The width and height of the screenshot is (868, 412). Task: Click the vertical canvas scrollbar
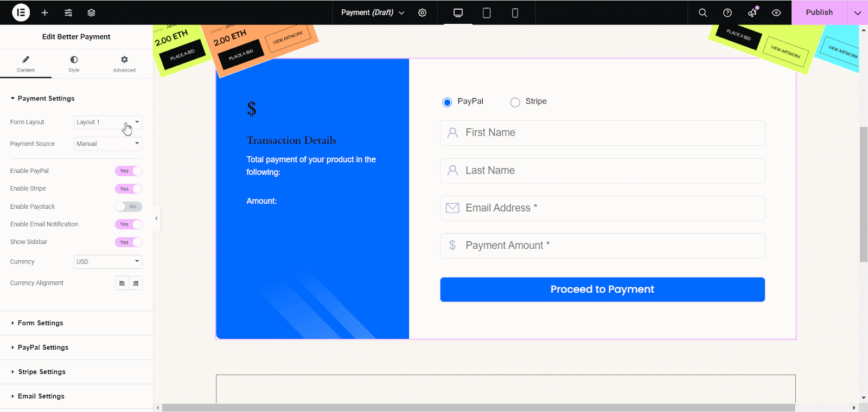pyautogui.click(x=864, y=195)
